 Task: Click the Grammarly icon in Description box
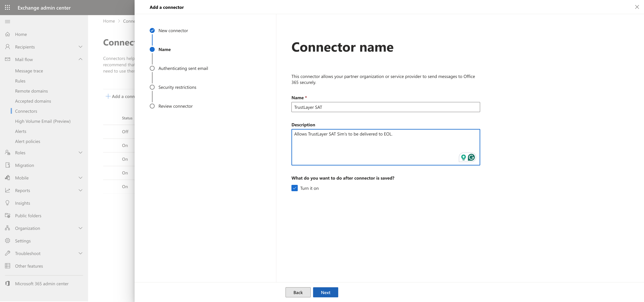[x=471, y=157]
